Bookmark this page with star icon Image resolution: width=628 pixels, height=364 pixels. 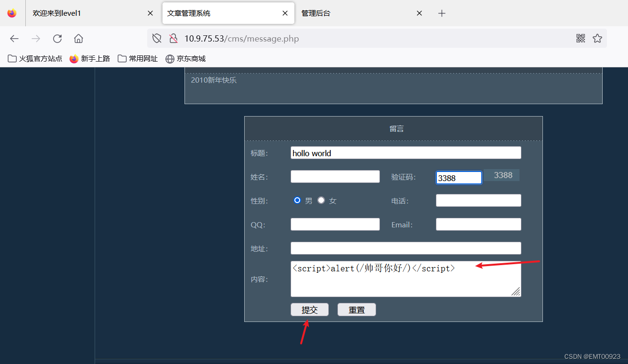click(x=597, y=39)
